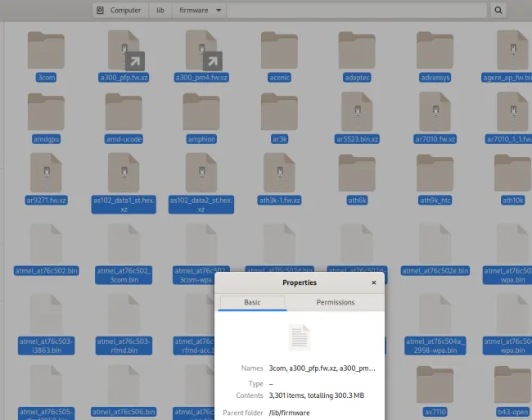Click the atmel_at76c504a_2958-wpa.bin file name

(435, 345)
